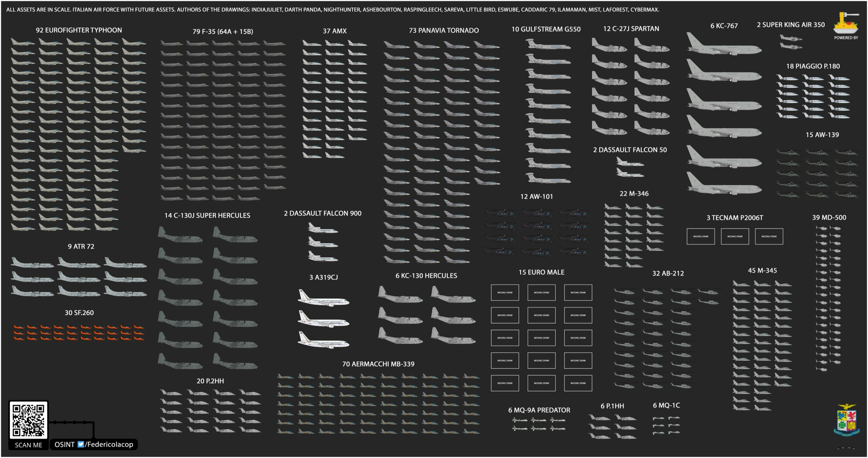
Task: Select the 2 DASSAULT FALCON 900 heading
Action: click(x=322, y=213)
